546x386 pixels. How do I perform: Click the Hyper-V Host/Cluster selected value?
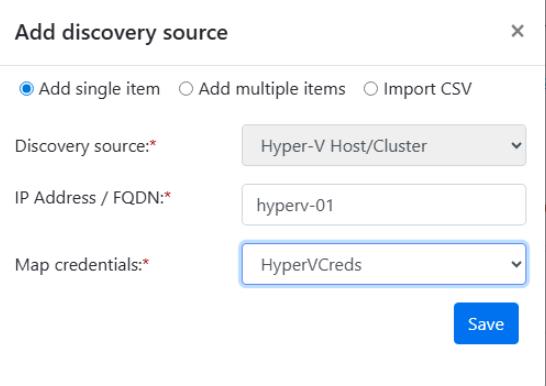[x=344, y=146]
